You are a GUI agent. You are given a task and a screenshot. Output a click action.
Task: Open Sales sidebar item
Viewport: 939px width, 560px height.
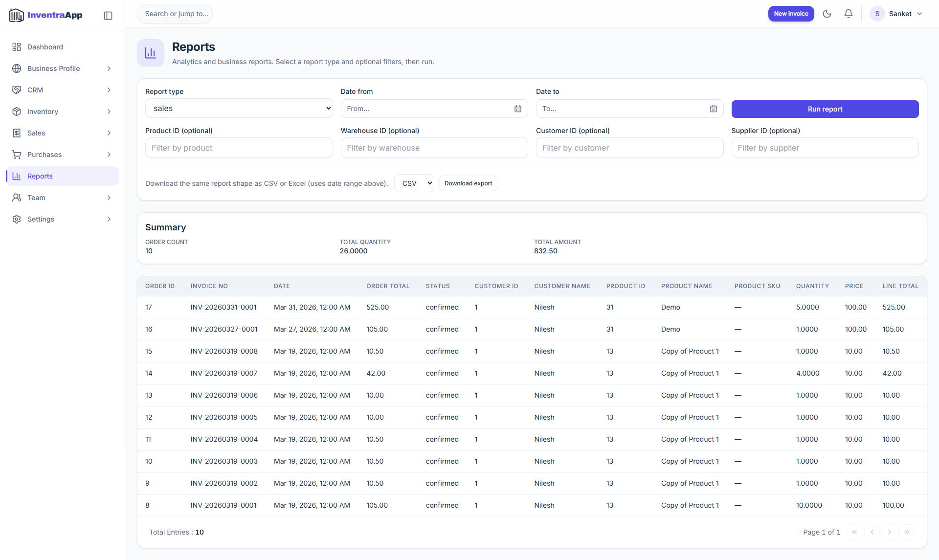pyautogui.click(x=63, y=133)
